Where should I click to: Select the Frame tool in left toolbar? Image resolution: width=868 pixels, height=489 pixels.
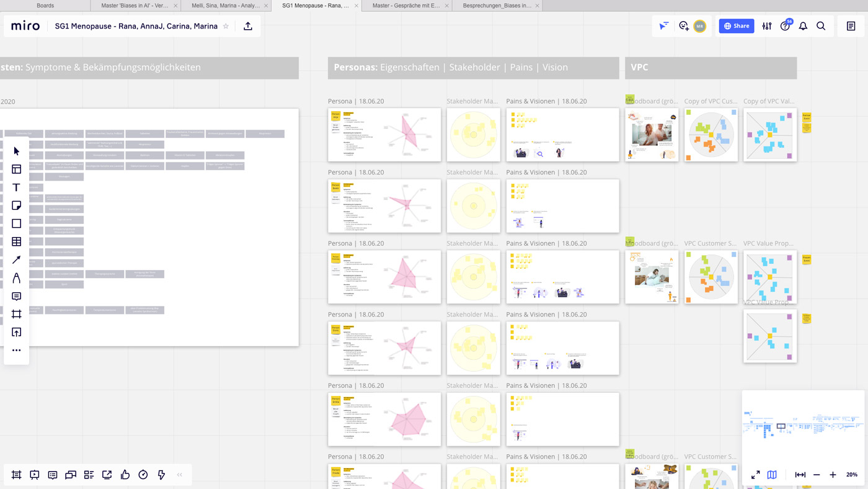tap(17, 314)
